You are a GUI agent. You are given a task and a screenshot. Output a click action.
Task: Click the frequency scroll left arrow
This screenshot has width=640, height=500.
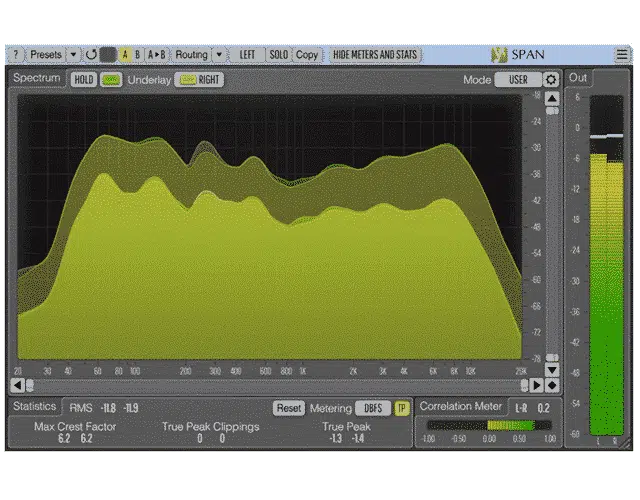pos(18,385)
